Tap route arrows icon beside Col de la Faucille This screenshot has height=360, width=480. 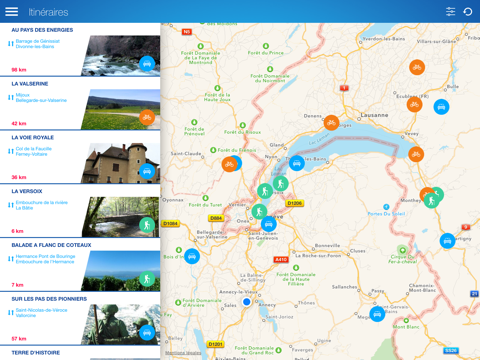pos(11,151)
